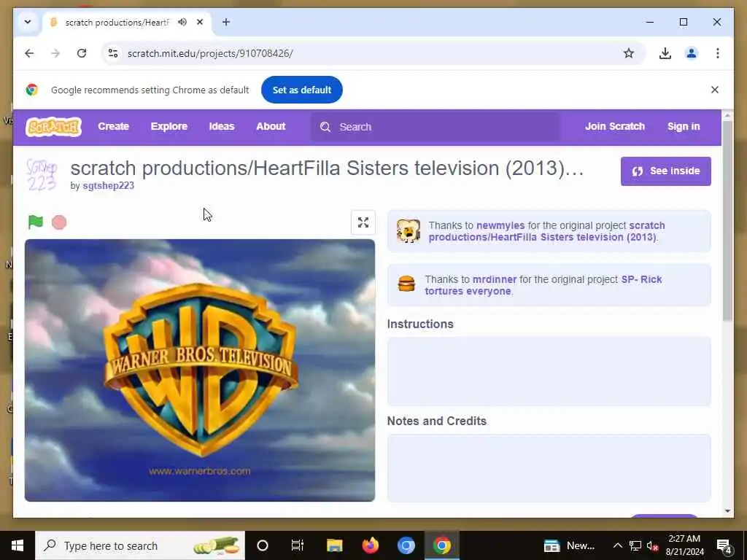747x560 pixels.
Task: Dismiss the Chrome default browser banner
Action: pos(715,90)
